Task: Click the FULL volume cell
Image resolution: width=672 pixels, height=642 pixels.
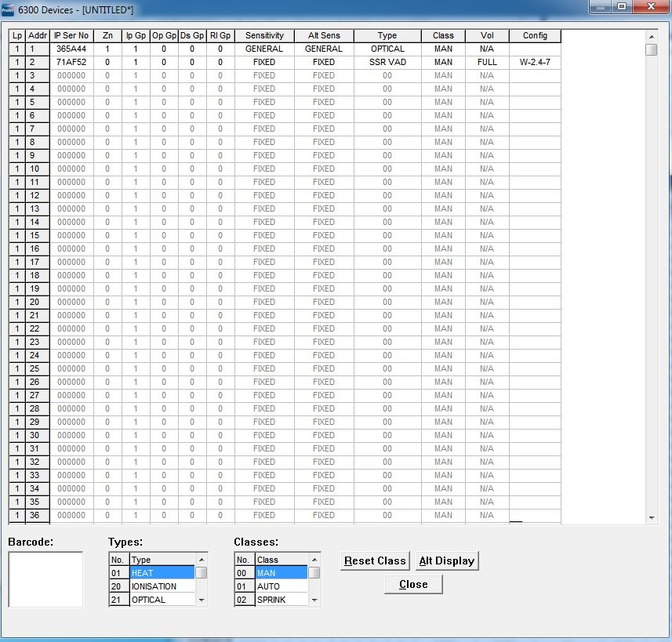Action: [x=487, y=62]
